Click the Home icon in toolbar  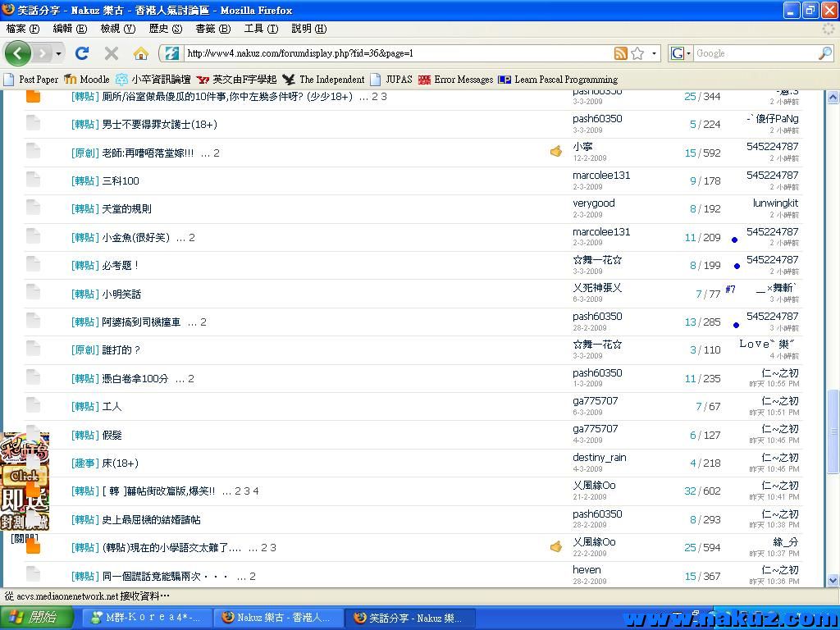coord(141,53)
